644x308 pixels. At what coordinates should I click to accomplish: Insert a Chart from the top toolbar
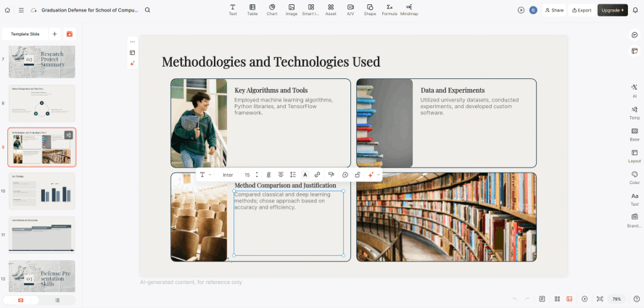click(272, 9)
